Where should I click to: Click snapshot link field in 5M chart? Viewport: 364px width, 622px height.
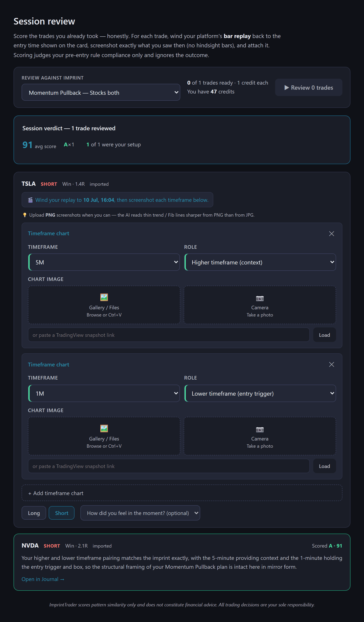169,335
